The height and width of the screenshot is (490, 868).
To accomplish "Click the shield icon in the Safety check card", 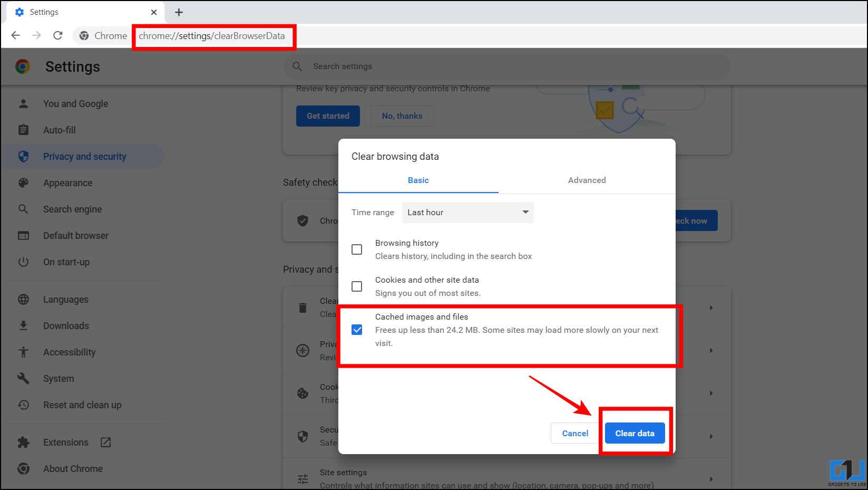I will (x=303, y=220).
